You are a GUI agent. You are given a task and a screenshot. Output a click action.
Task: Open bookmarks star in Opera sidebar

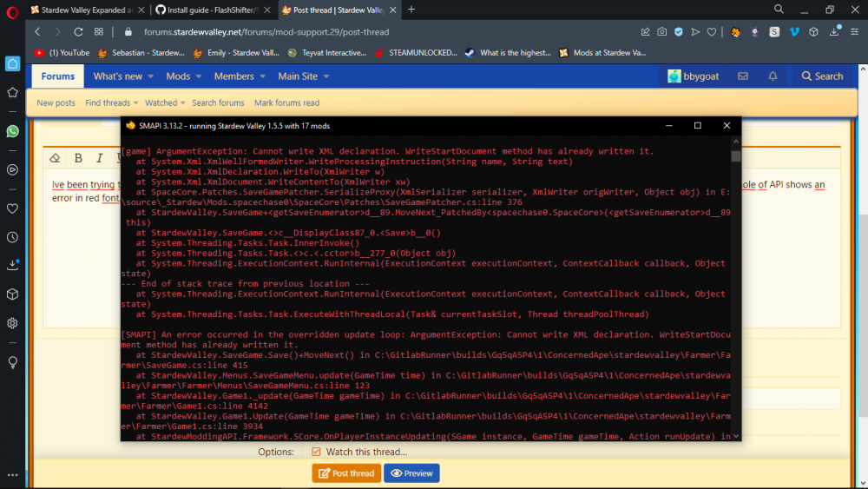coord(12,92)
